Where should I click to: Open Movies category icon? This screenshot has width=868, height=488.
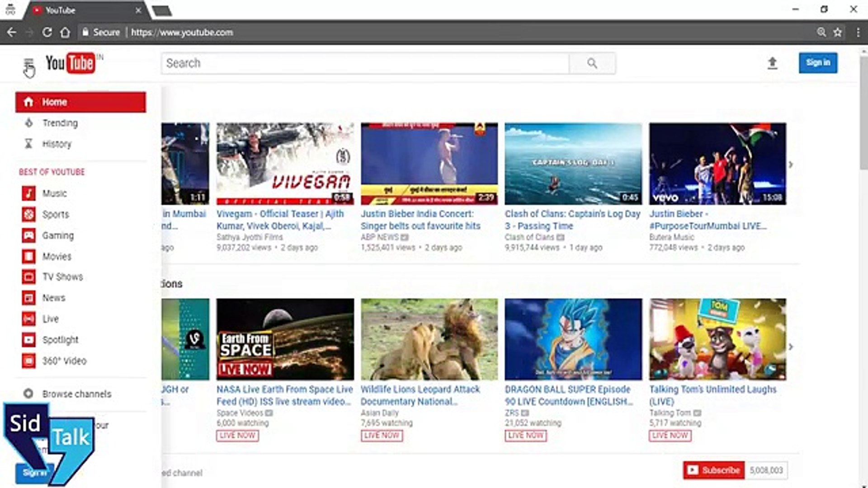pos(28,256)
